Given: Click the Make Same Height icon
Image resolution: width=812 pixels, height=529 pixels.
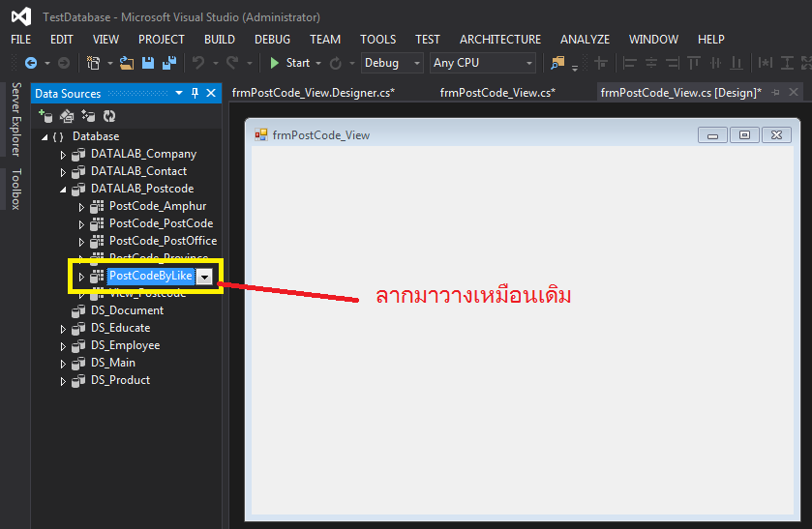Looking at the screenshot, I should 787,63.
